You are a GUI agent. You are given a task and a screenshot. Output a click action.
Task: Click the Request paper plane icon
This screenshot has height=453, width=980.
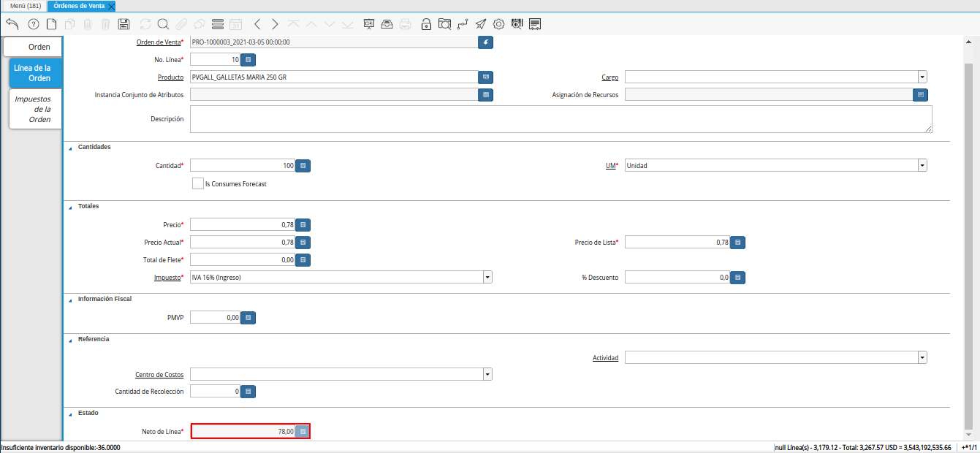point(481,24)
